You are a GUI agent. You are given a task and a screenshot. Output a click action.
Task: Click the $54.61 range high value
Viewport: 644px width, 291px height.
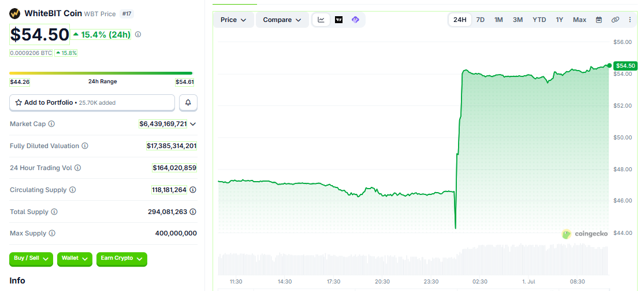coord(185,82)
